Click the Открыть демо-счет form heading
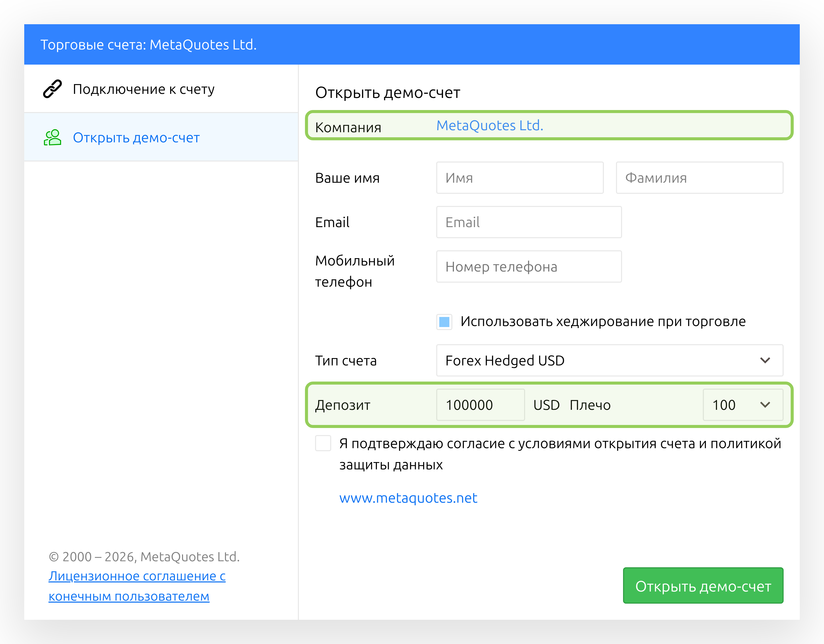Image resolution: width=824 pixels, height=644 pixels. [x=388, y=92]
